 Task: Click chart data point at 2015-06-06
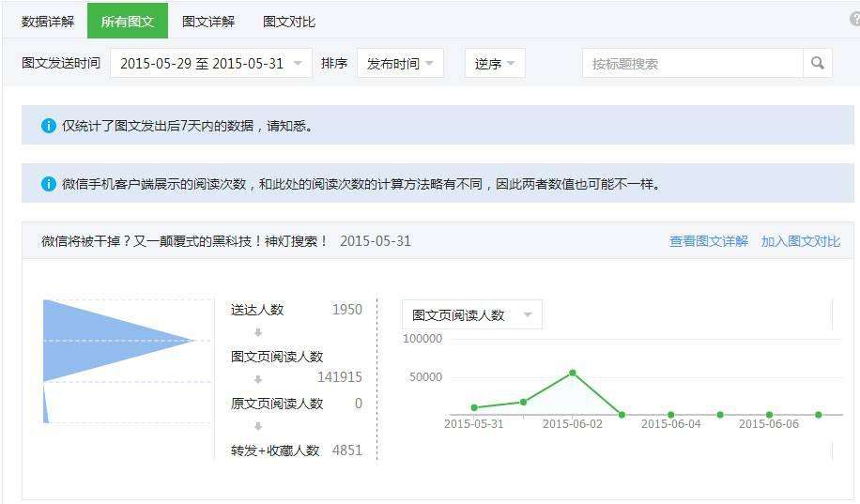coord(770,415)
